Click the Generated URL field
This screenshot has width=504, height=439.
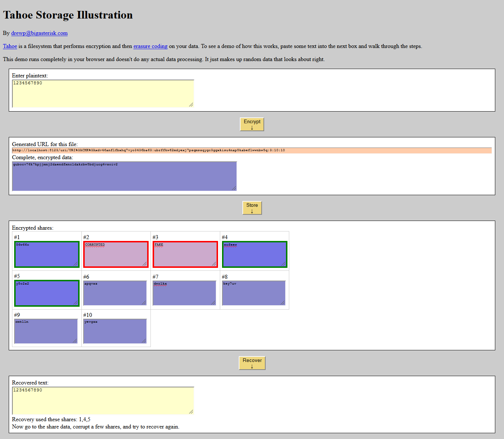tap(252, 150)
